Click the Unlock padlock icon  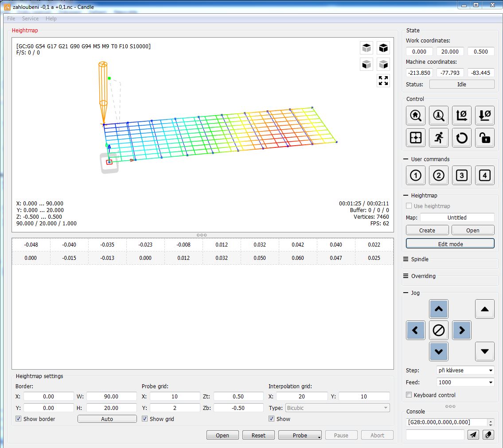485,138
